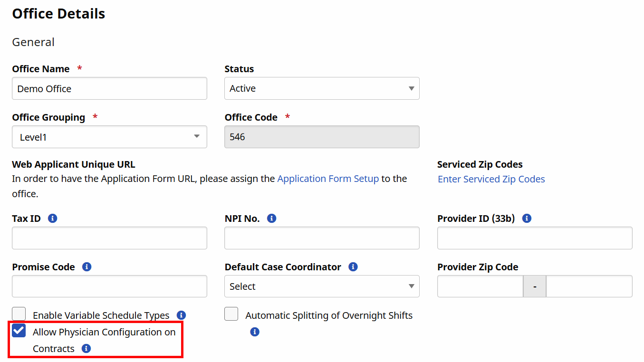Open the Status dropdown showing Active
This screenshot has width=644, height=362.
[x=322, y=88]
